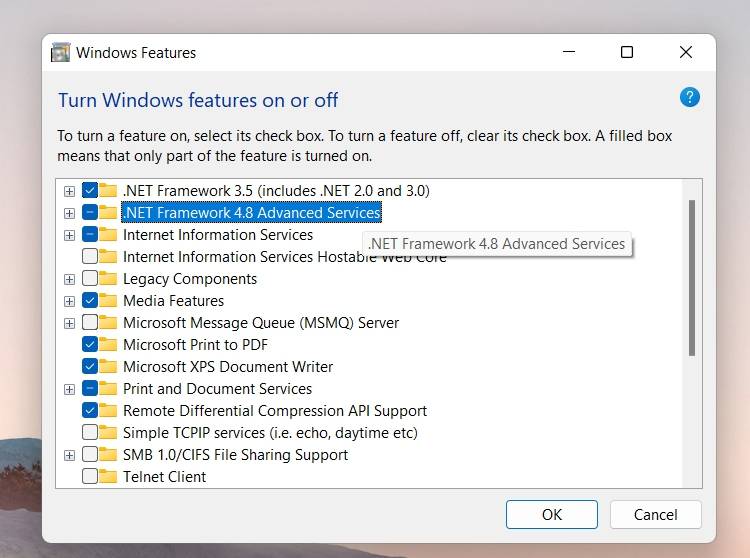Click the feature list vertical scrollbar
750x558 pixels.
click(691, 278)
